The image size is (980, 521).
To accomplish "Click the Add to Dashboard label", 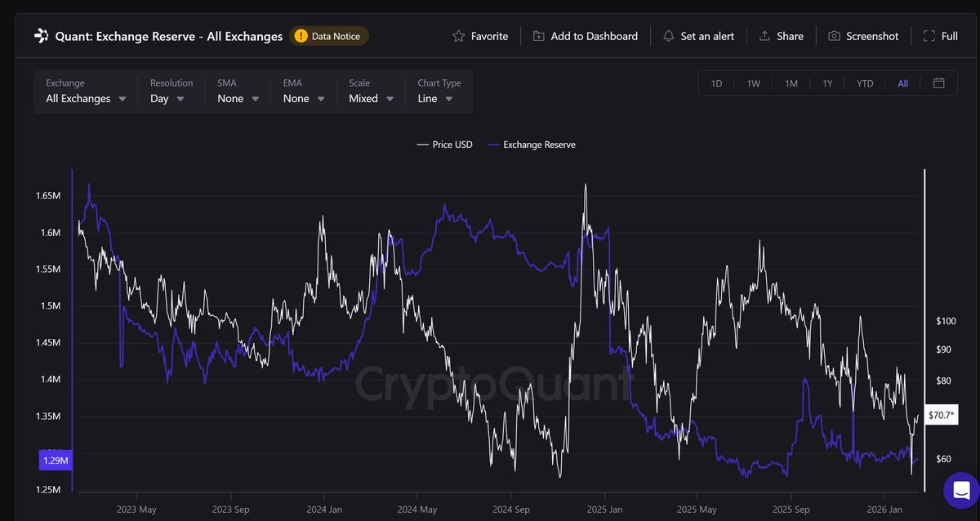I will 595,36.
